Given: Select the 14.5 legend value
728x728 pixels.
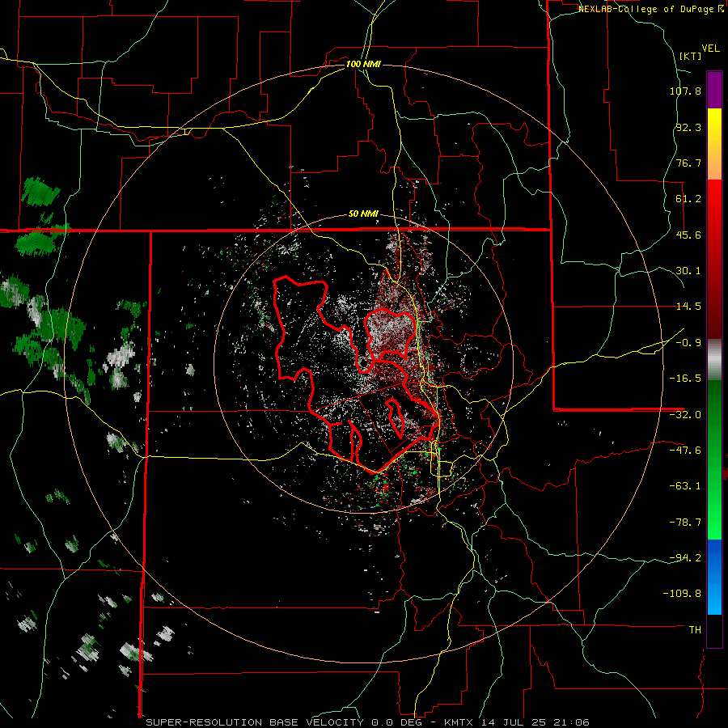Looking at the screenshot, I should 688,307.
